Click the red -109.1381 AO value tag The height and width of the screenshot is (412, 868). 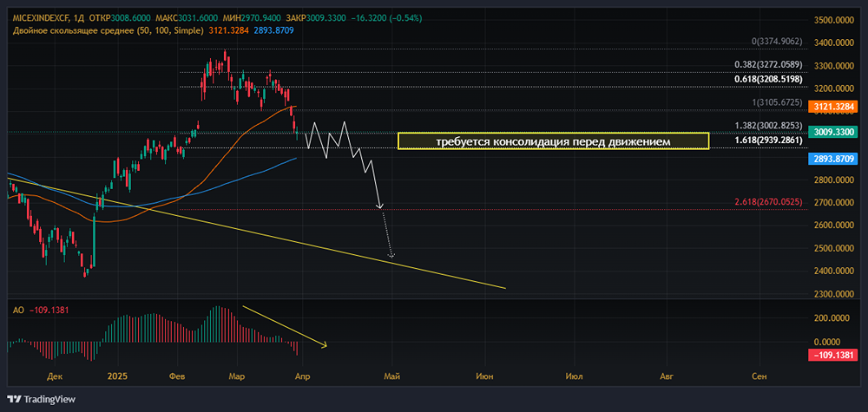pos(832,356)
